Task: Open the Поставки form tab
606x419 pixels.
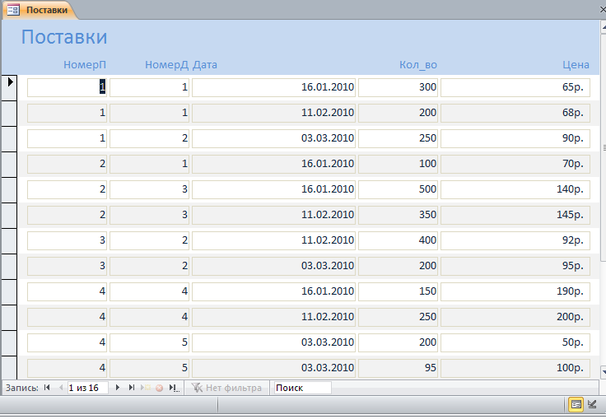Action: coord(39,10)
